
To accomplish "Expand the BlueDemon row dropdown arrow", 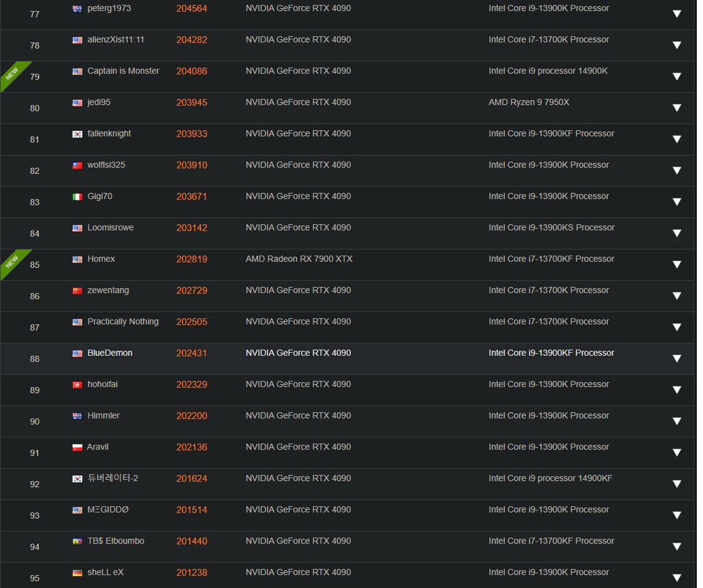I will tap(677, 359).
